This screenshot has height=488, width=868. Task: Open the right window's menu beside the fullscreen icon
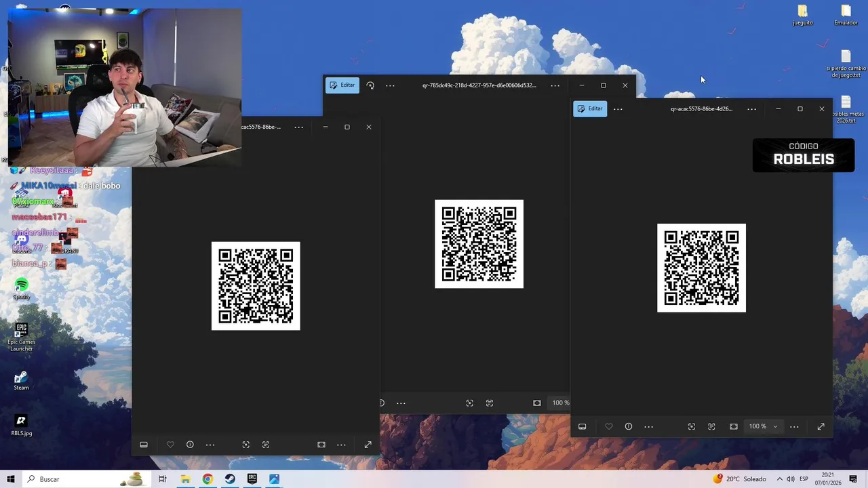click(794, 426)
